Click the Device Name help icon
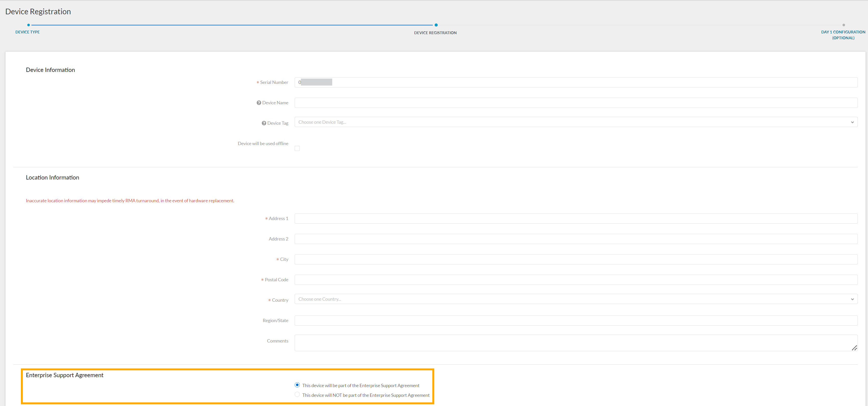The height and width of the screenshot is (406, 868). click(x=259, y=103)
